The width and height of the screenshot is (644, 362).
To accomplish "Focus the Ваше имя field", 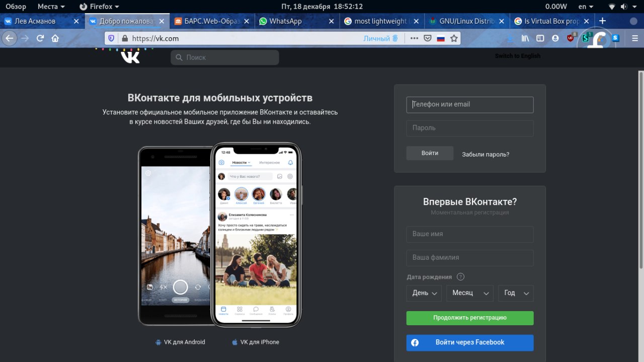I will (470, 235).
